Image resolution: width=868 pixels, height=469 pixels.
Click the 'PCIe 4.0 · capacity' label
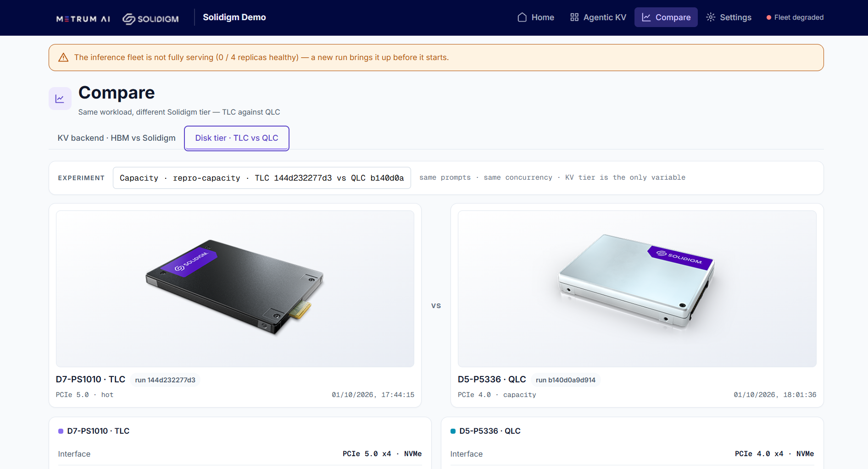tap(497, 395)
